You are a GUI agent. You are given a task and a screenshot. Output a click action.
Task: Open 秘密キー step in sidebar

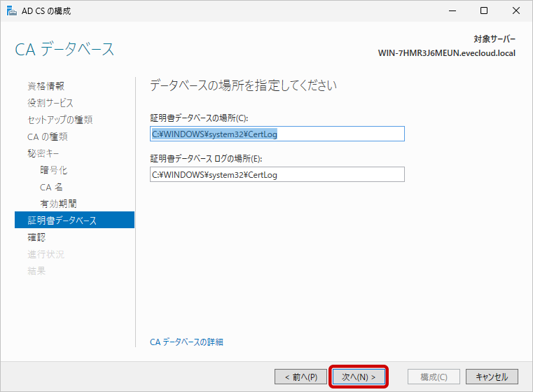tap(46, 153)
